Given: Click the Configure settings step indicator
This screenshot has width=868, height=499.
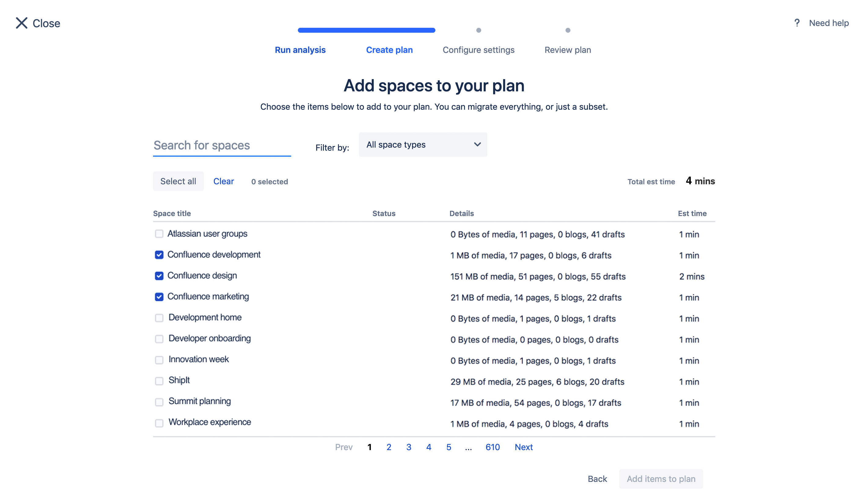Looking at the screenshot, I should pos(478,31).
